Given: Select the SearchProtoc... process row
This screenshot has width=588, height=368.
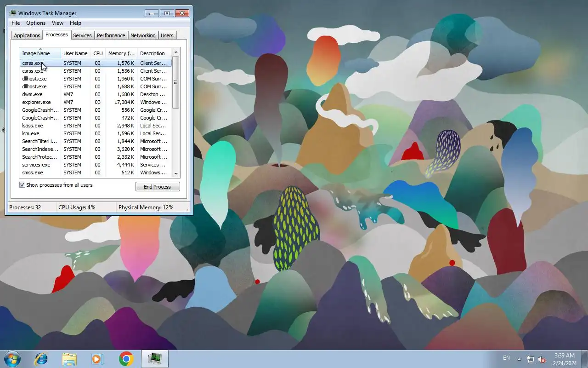Looking at the screenshot, I should tap(96, 157).
